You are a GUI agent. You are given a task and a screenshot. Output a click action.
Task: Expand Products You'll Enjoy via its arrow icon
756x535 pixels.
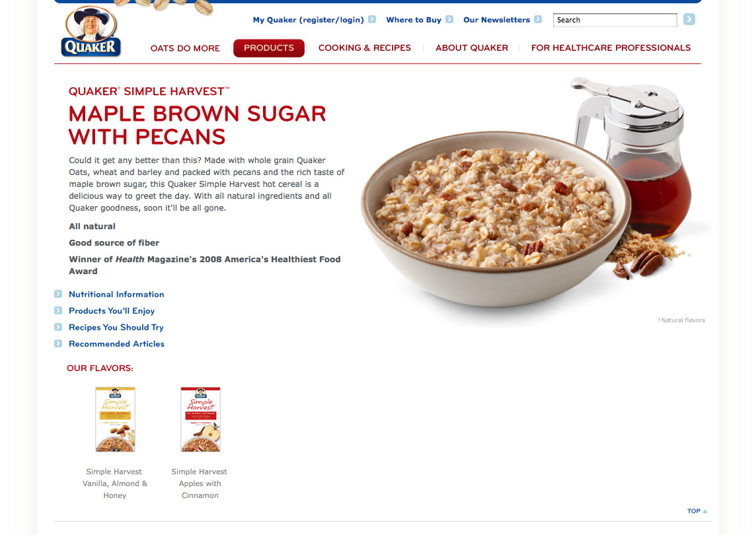[58, 310]
